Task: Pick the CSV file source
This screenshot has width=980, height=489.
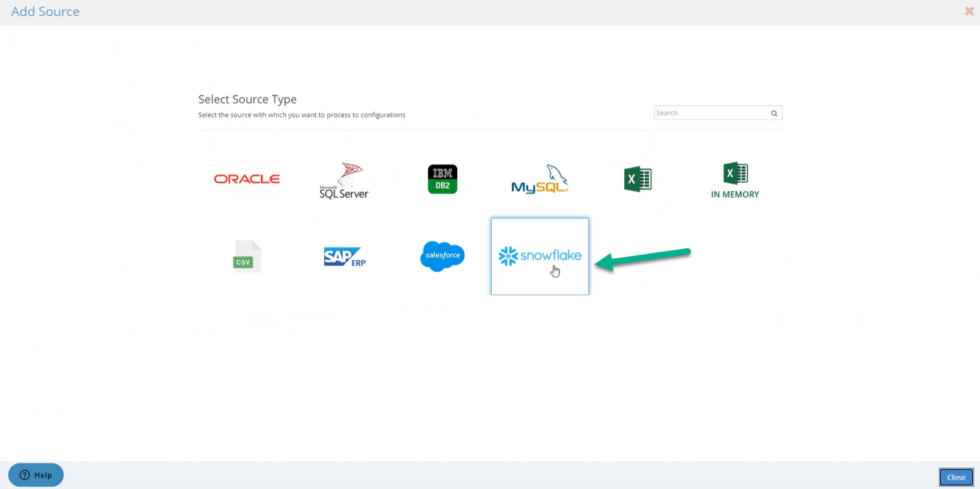Action: coord(247,256)
